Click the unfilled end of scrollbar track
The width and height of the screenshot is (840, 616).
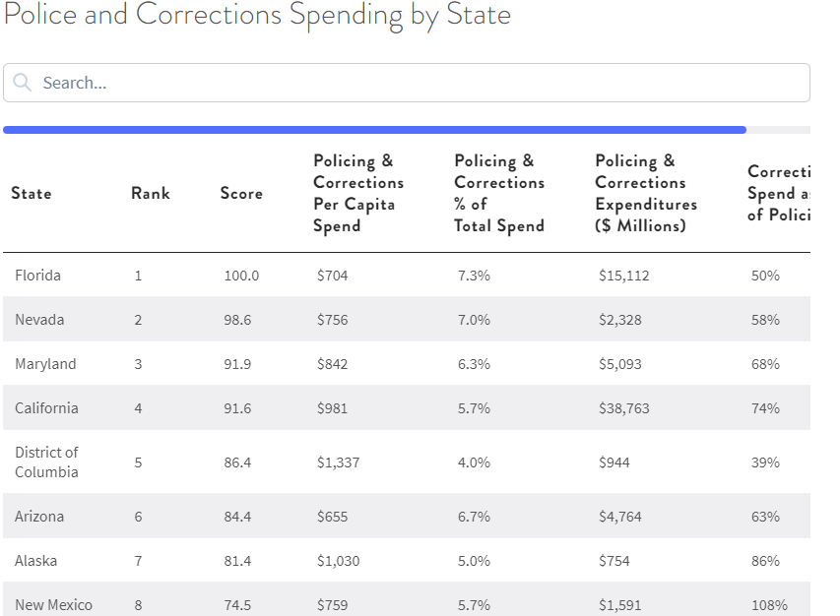(778, 130)
